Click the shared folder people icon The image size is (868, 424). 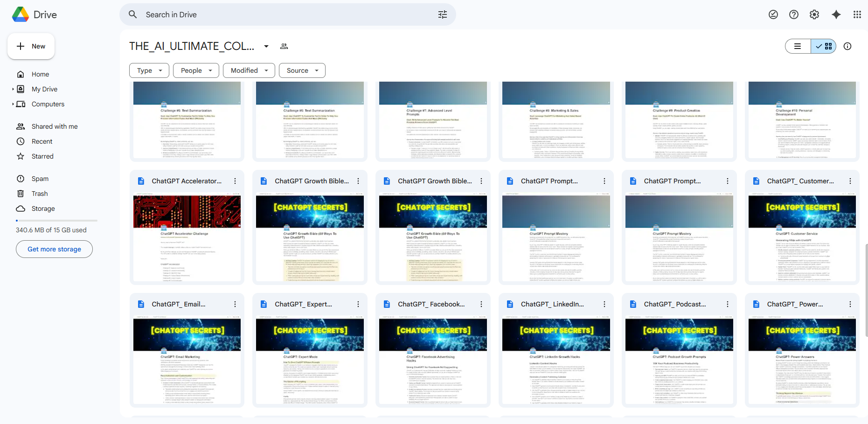284,46
